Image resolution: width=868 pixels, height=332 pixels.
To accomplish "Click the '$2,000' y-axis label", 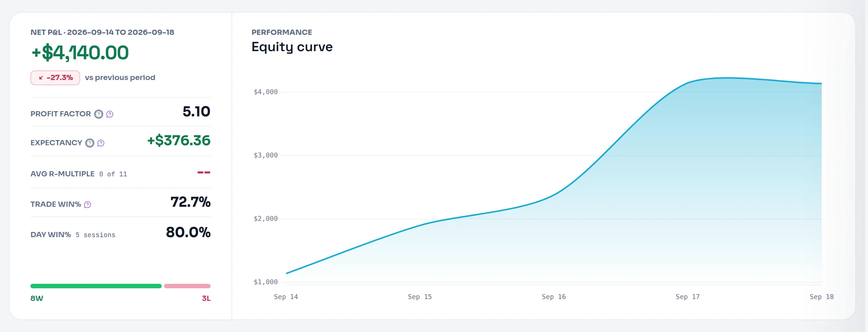I will [x=266, y=219].
